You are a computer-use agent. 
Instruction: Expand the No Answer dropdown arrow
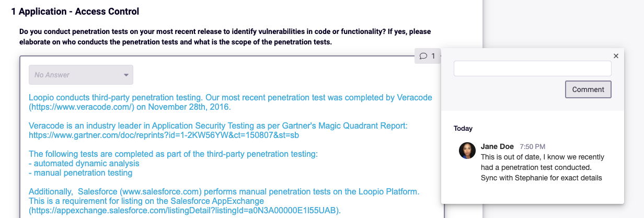coord(126,75)
